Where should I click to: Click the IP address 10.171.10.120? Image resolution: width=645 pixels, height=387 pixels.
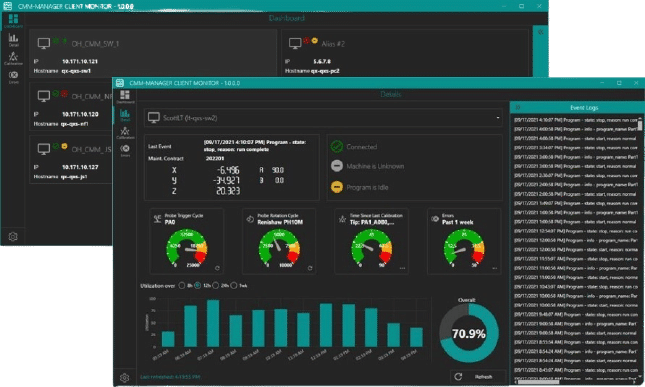80,114
